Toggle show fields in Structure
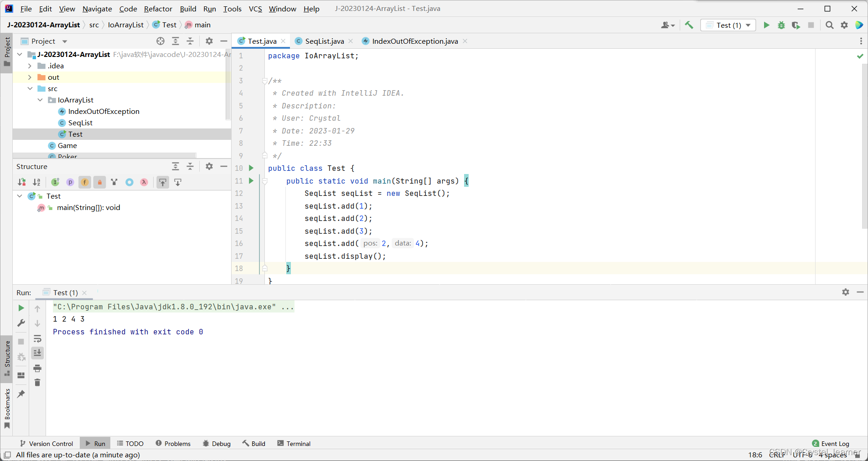 point(85,182)
